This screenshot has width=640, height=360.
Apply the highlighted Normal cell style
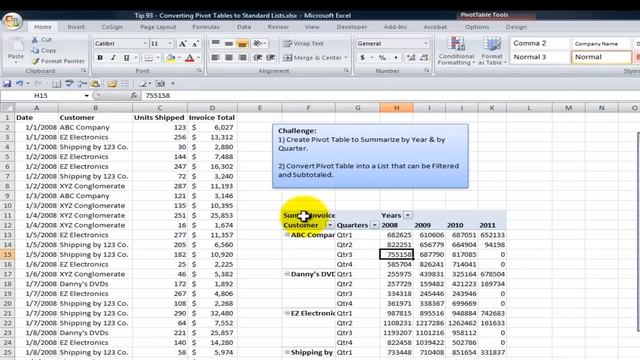coord(601,57)
